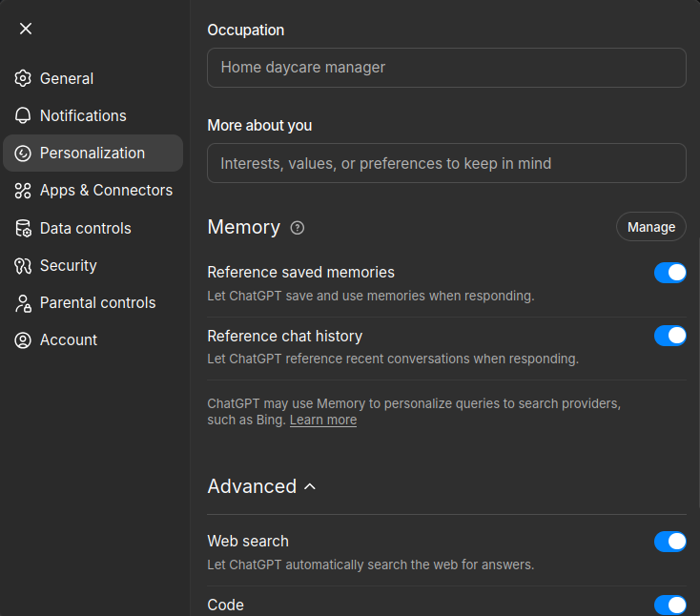Click the Occupation text field

(x=446, y=68)
